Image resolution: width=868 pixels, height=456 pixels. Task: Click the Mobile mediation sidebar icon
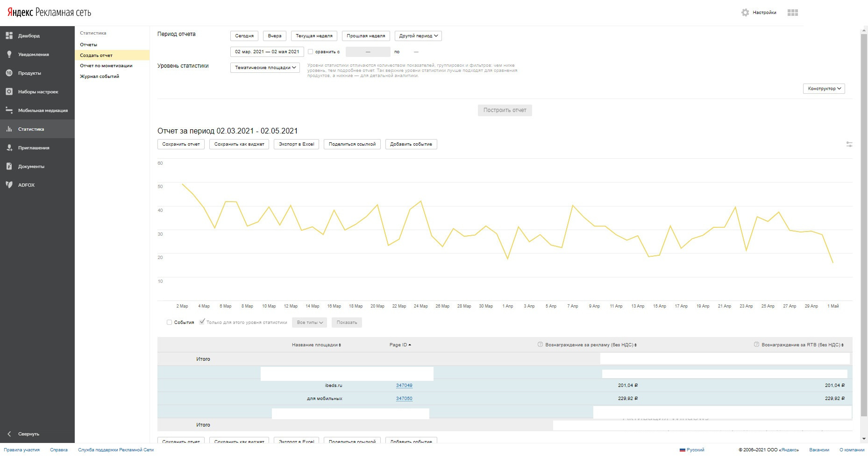(x=9, y=110)
